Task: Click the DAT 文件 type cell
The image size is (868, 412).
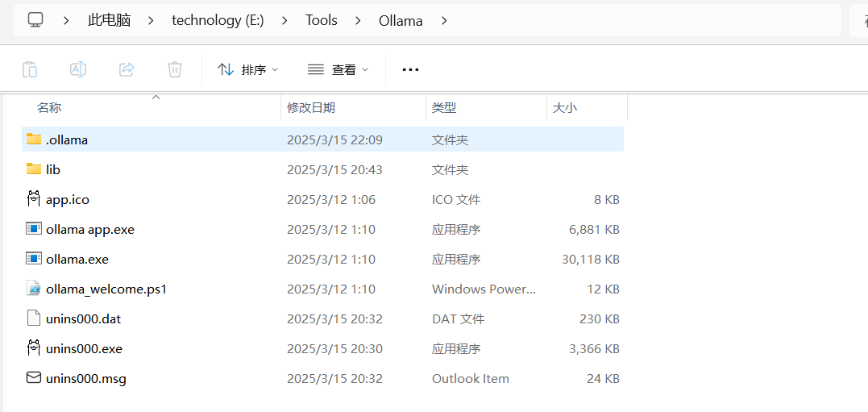Action: pos(459,319)
